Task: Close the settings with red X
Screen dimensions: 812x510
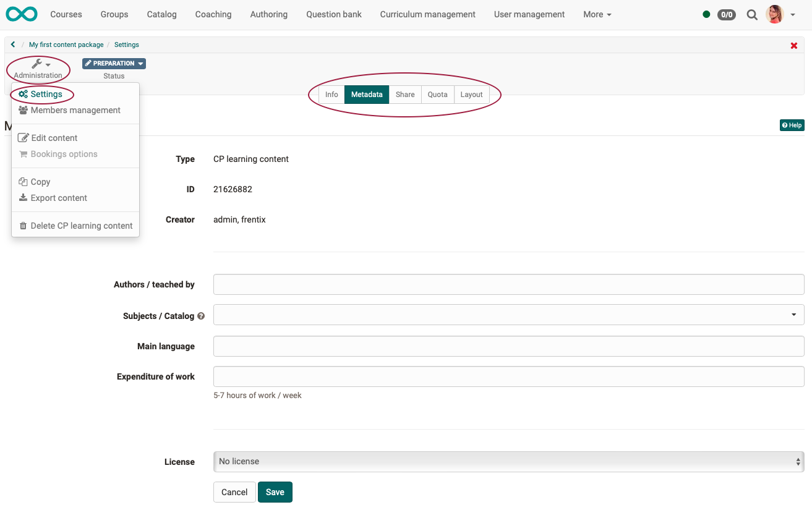Action: [x=794, y=46]
